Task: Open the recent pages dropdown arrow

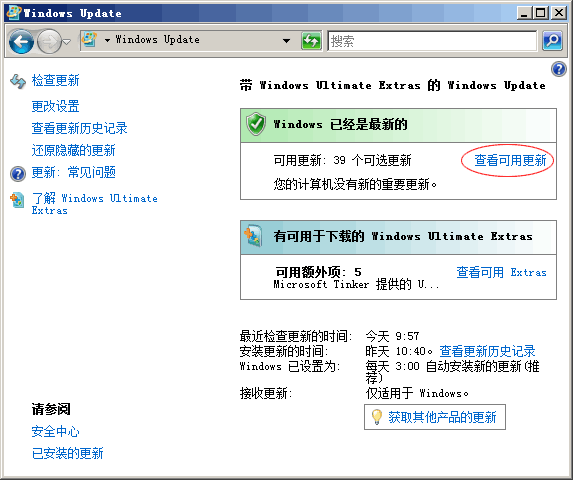Action: (x=67, y=42)
